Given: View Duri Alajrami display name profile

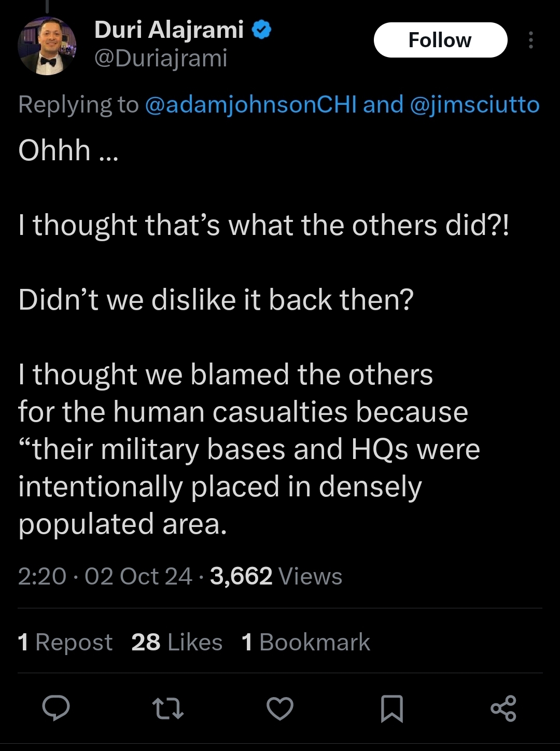Looking at the screenshot, I should pos(169,30).
